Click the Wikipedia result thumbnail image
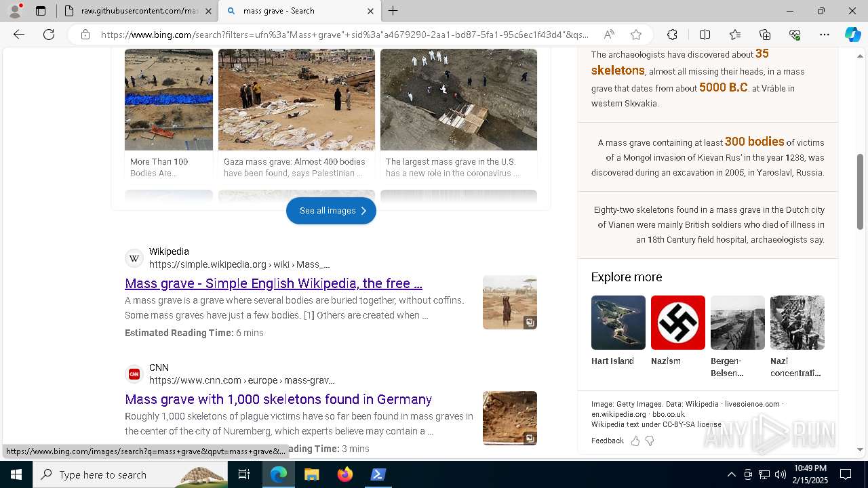Screen dimensions: 868x488 click(x=510, y=302)
